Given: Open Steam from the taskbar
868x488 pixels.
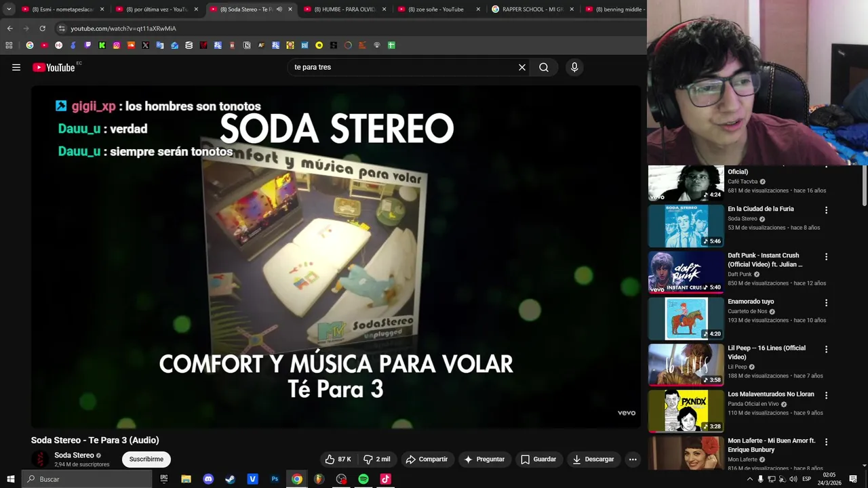Looking at the screenshot, I should pos(231,479).
